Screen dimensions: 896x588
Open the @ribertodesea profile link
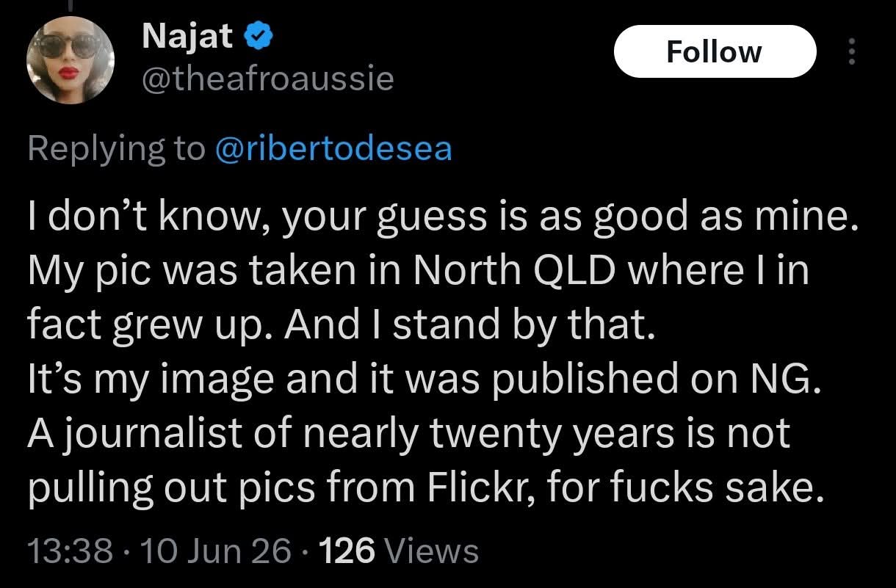pos(333,149)
